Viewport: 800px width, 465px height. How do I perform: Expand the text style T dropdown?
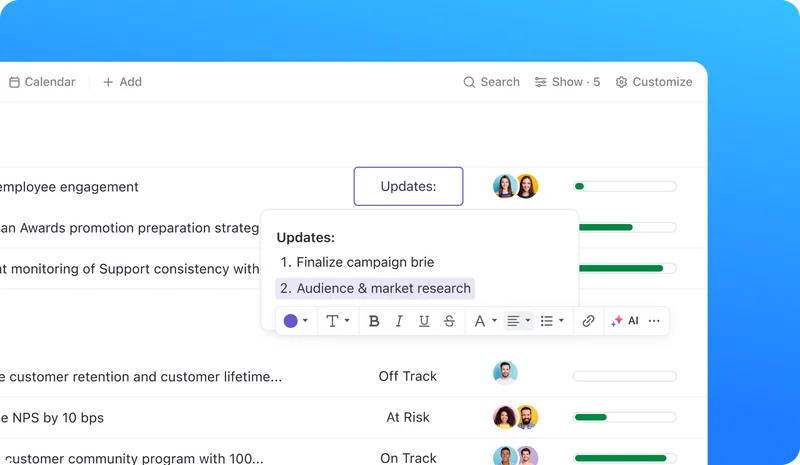(338, 321)
